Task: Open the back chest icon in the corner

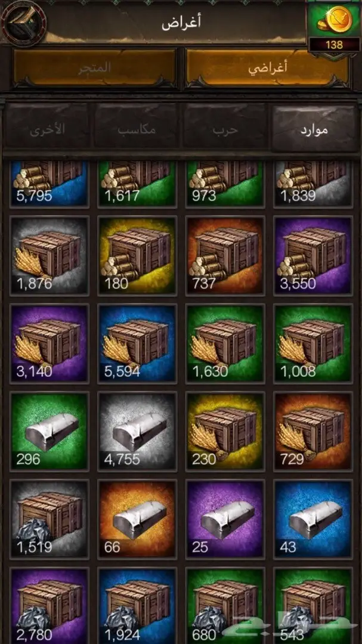Action: (x=23, y=23)
